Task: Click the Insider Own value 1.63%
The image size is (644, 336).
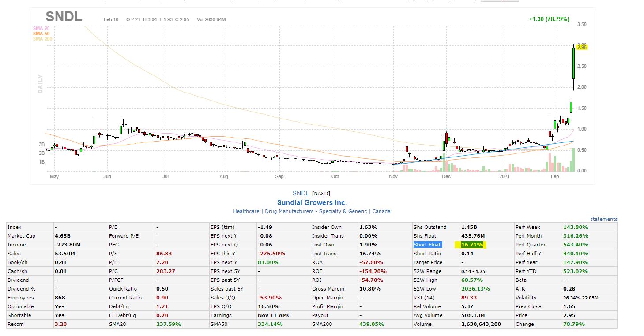Action: tap(368, 227)
